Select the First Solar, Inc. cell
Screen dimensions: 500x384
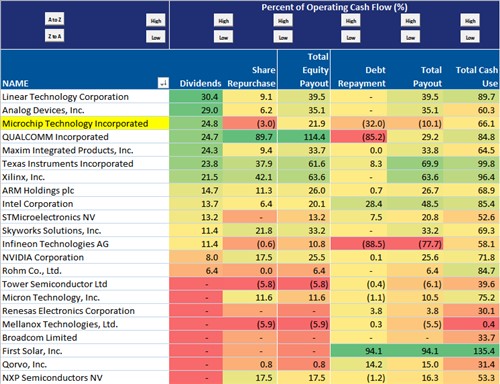(x=85, y=351)
